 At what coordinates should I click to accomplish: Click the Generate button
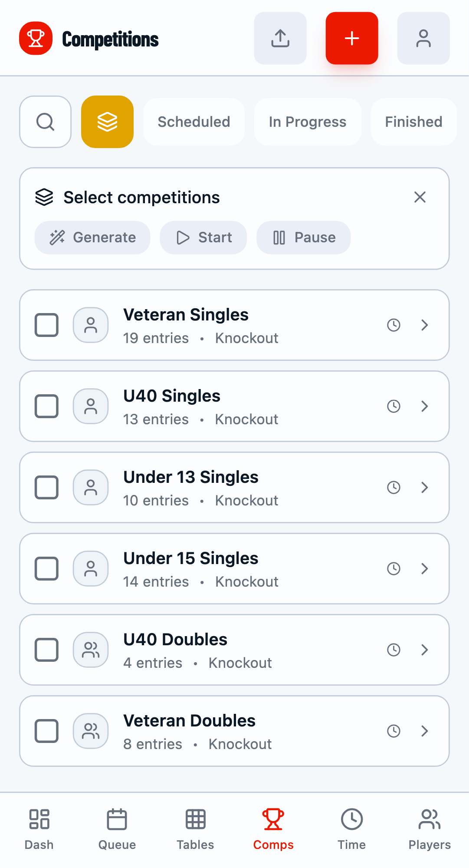coord(93,238)
